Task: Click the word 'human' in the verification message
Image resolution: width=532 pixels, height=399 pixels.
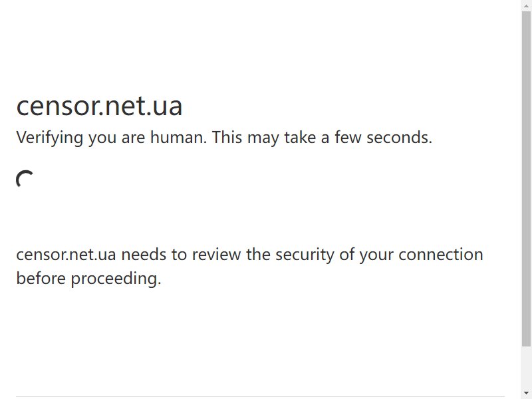Action: (x=178, y=138)
